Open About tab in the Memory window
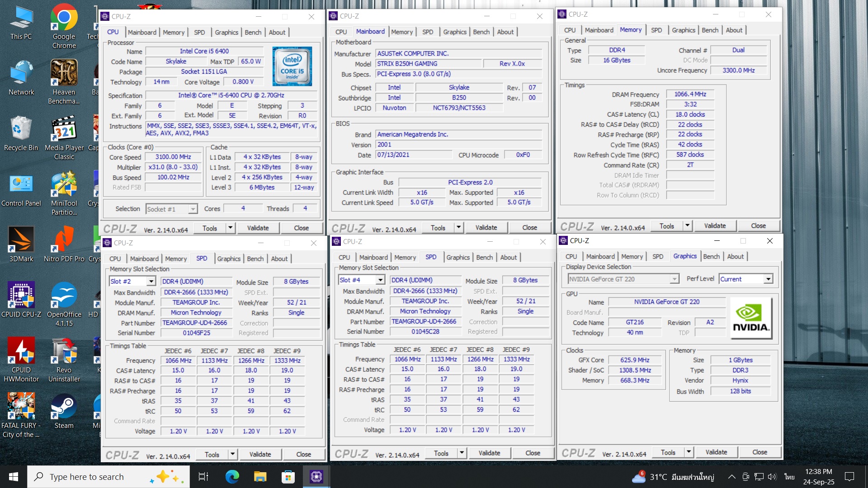The width and height of the screenshot is (868, 488). coord(734,30)
